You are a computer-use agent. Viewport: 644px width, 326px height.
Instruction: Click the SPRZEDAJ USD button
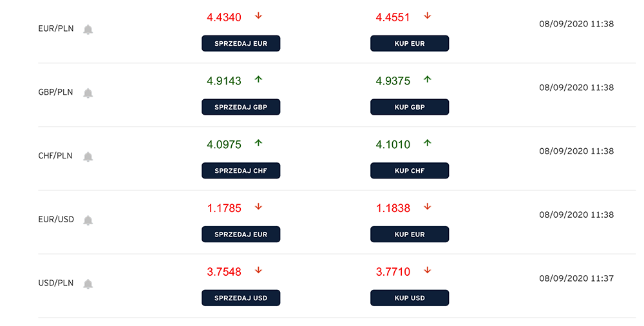[241, 298]
